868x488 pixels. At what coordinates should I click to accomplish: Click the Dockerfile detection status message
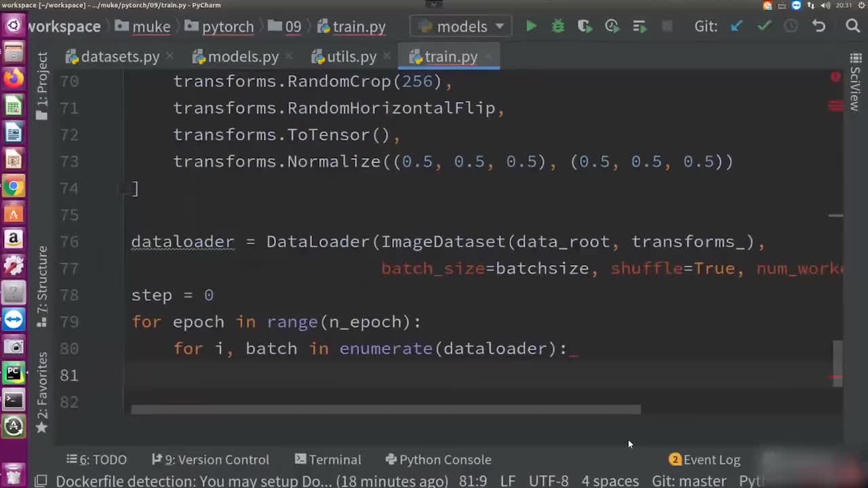[x=252, y=481]
